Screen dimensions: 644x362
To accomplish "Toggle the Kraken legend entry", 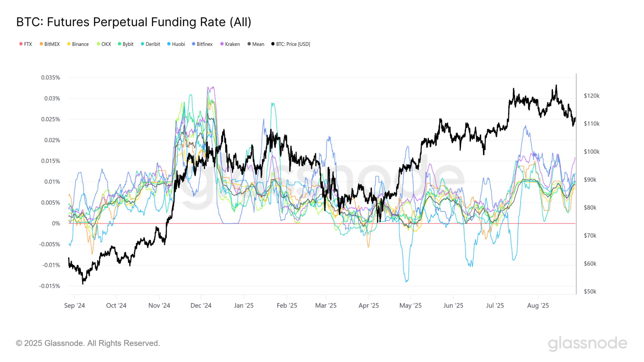I will pos(230,44).
